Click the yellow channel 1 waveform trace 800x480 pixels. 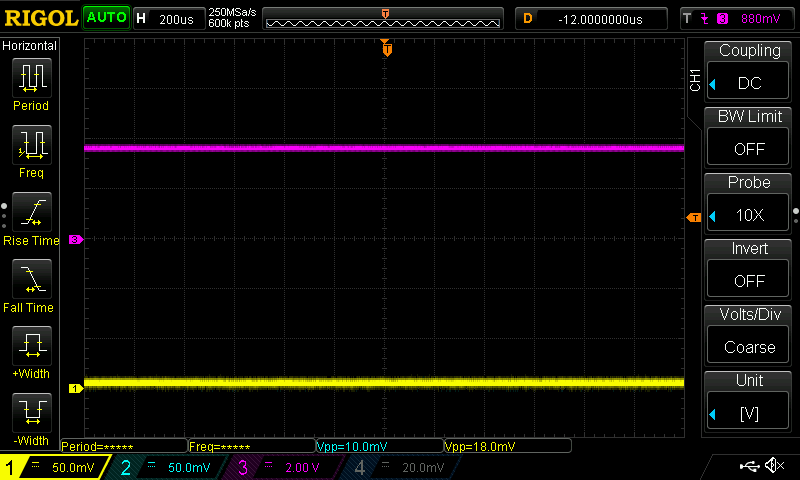pyautogui.click(x=384, y=382)
